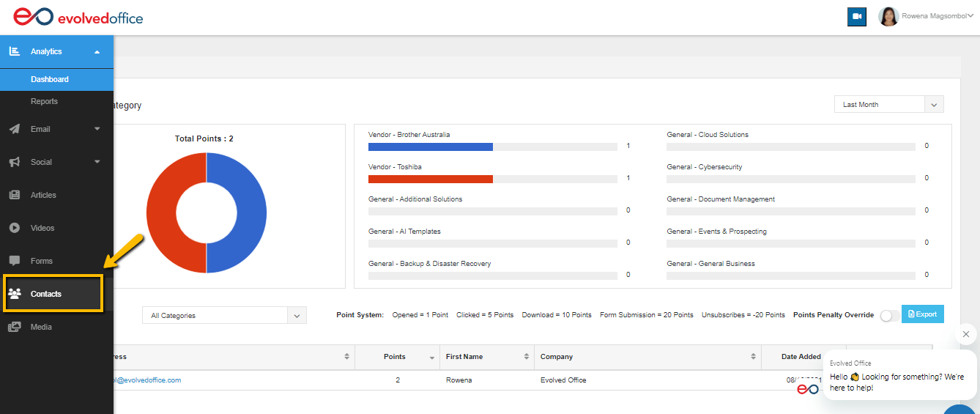
Task: Click the Media images icon
Action: pos(15,327)
